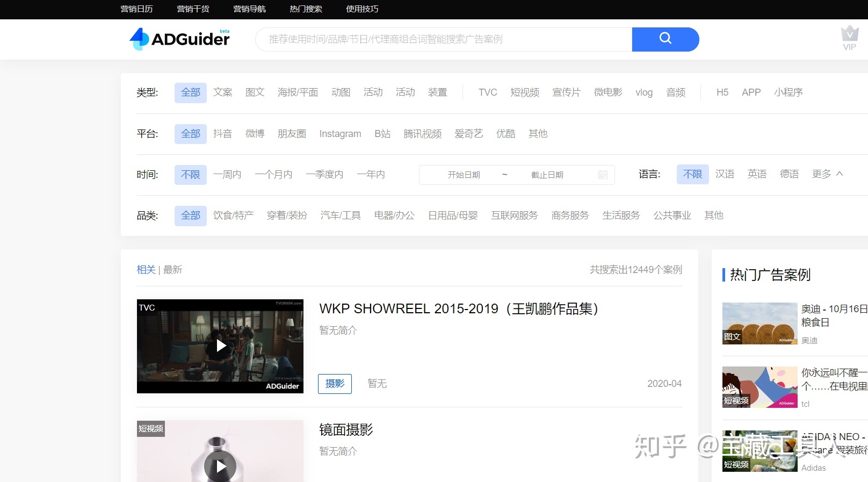The image size is (868, 482).
Task: Click the 摄影 tag button
Action: pyautogui.click(x=335, y=384)
